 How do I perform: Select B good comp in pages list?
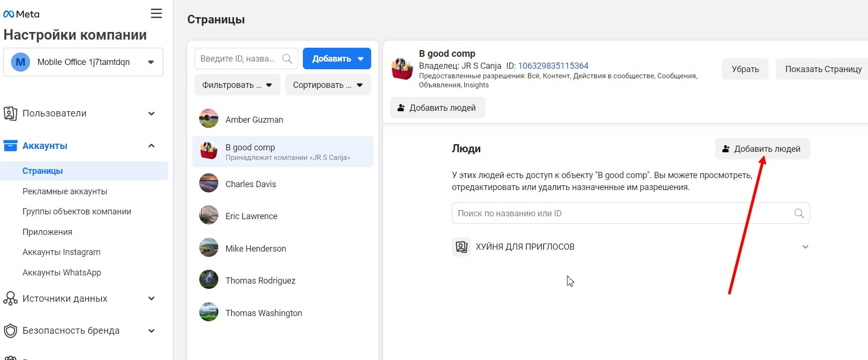(283, 151)
